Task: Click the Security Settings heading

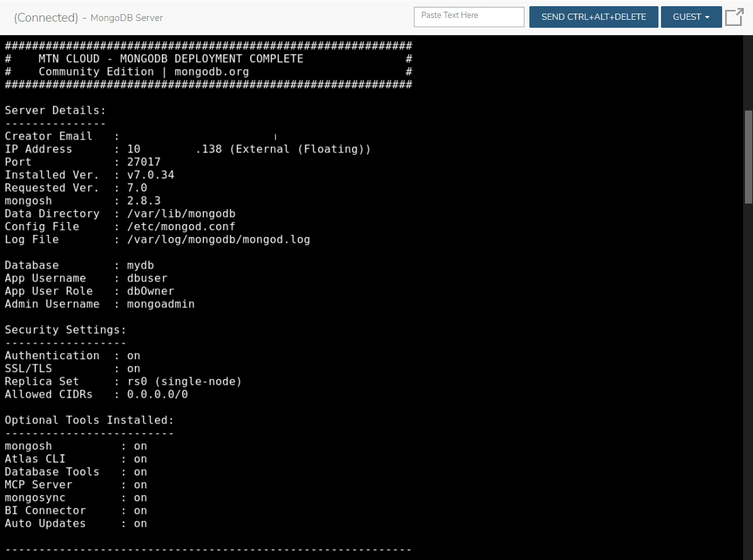Action: pos(65,331)
